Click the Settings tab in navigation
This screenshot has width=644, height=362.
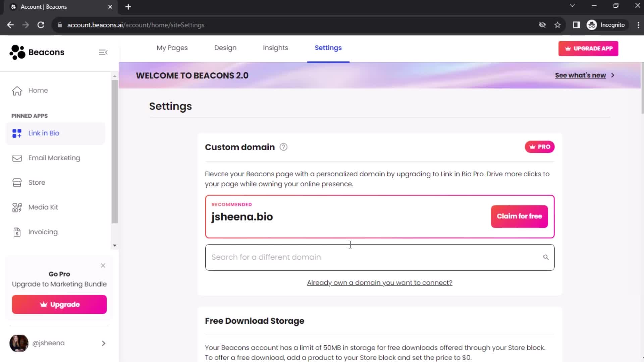point(328,48)
